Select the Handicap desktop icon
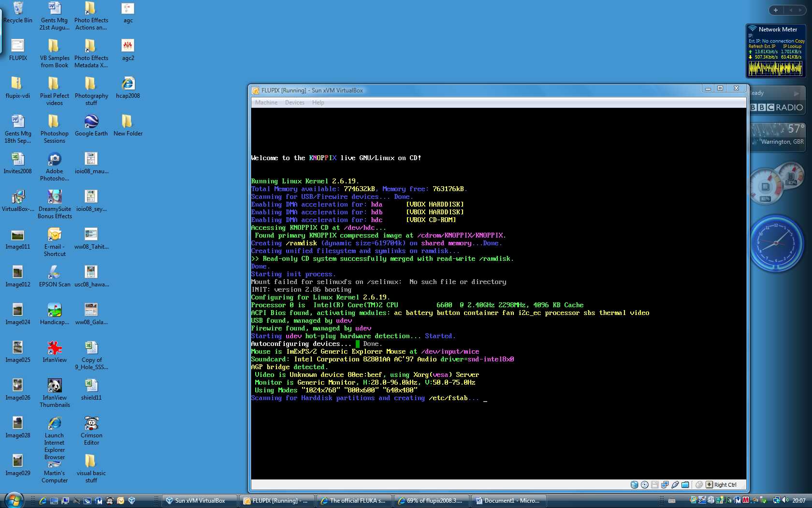Screen dimensions: 812x508 (55, 314)
